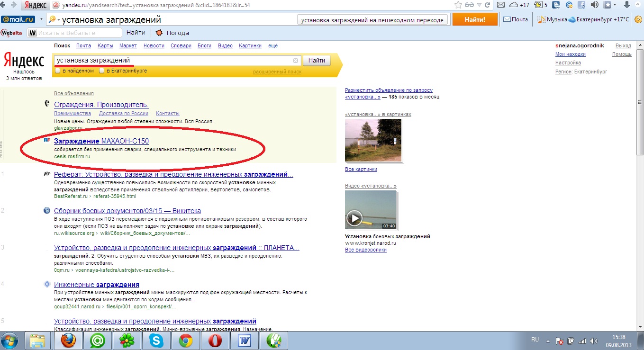The height and width of the screenshot is (350, 644).
Task: Open Mail.ru toolbar settings gear
Action: point(638,19)
